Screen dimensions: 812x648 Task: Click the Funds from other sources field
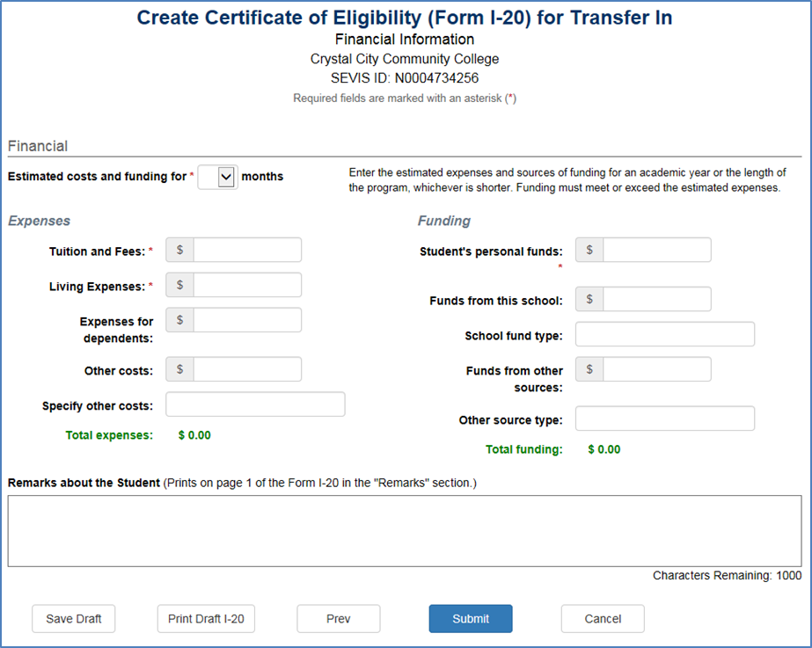[x=656, y=369]
